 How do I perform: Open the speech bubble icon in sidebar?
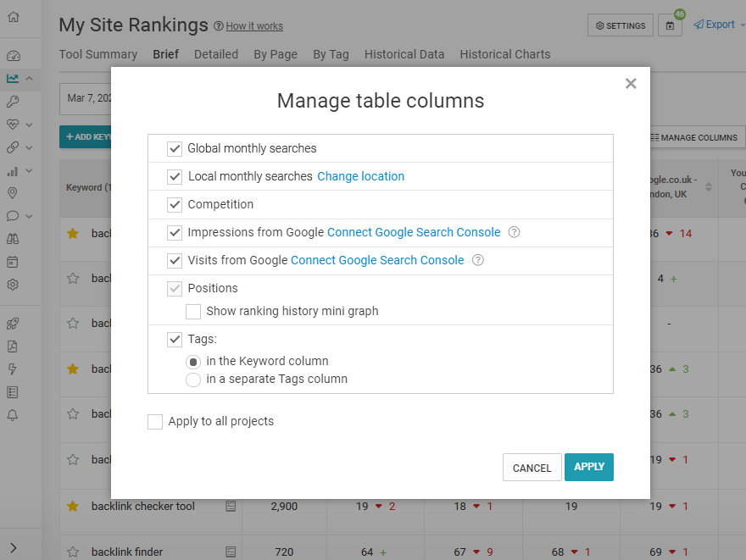click(x=13, y=216)
